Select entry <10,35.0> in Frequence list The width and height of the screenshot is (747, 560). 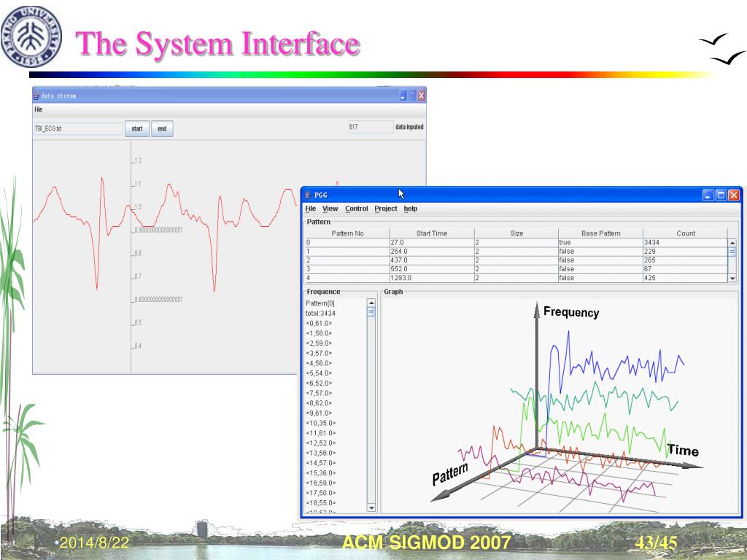pos(321,424)
